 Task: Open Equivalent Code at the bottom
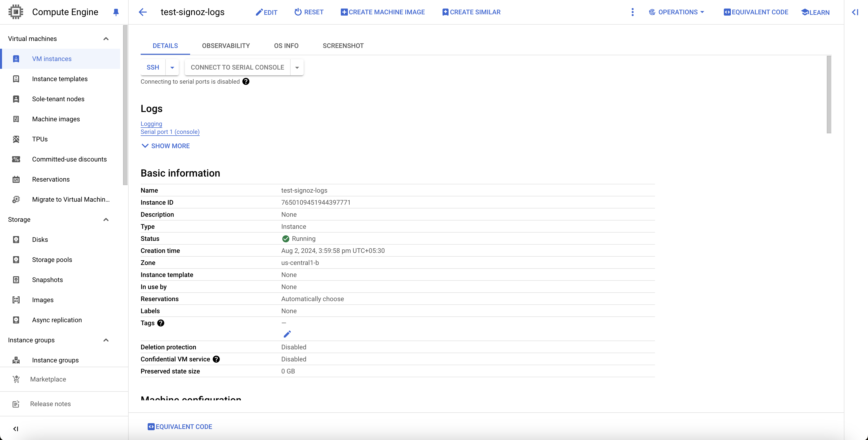[180, 426]
